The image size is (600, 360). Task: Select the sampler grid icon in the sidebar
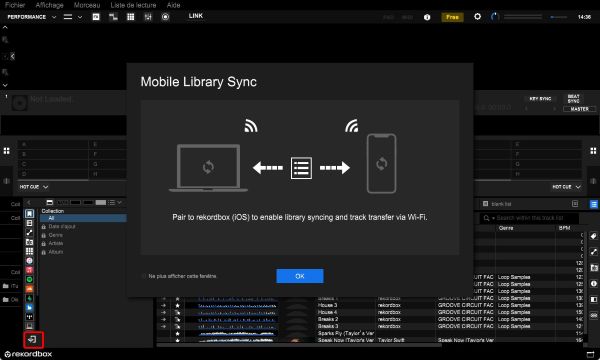click(x=29, y=251)
